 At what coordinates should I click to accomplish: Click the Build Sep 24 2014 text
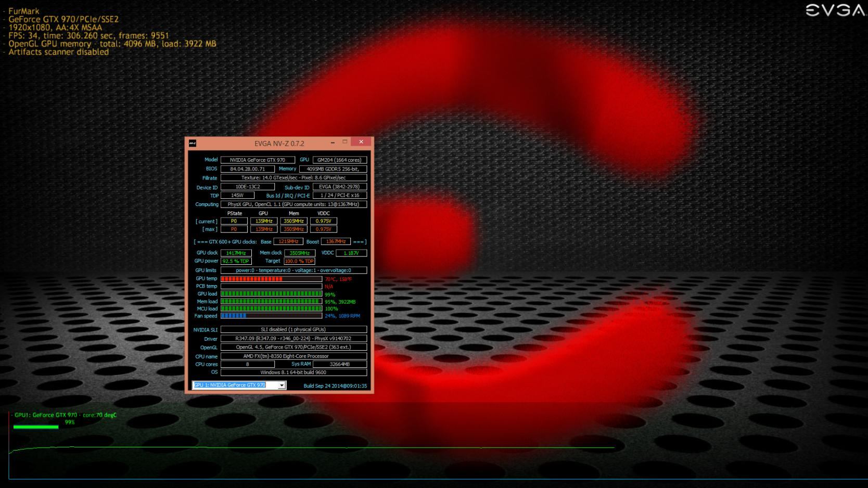335,386
